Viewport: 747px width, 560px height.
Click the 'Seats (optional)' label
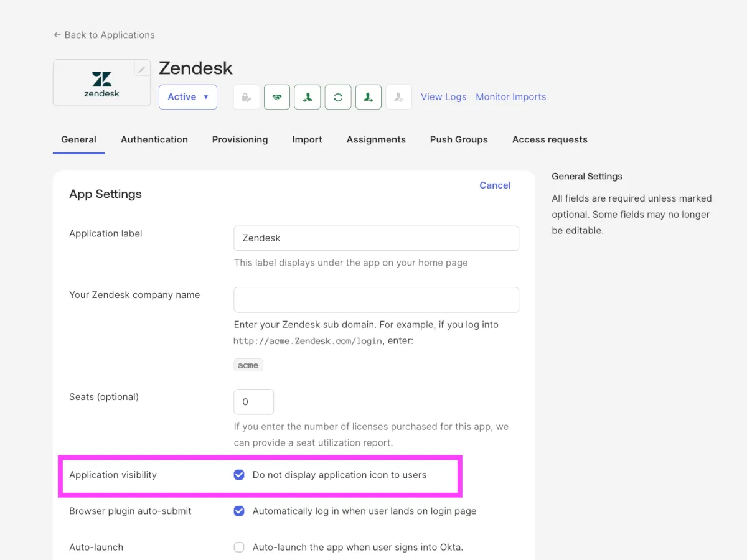tap(104, 397)
